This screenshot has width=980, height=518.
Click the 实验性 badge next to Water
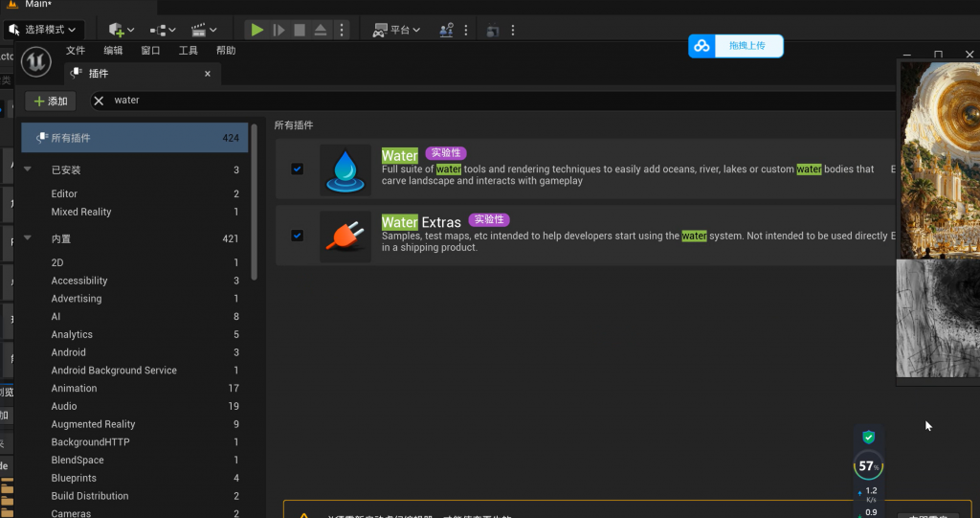point(446,152)
